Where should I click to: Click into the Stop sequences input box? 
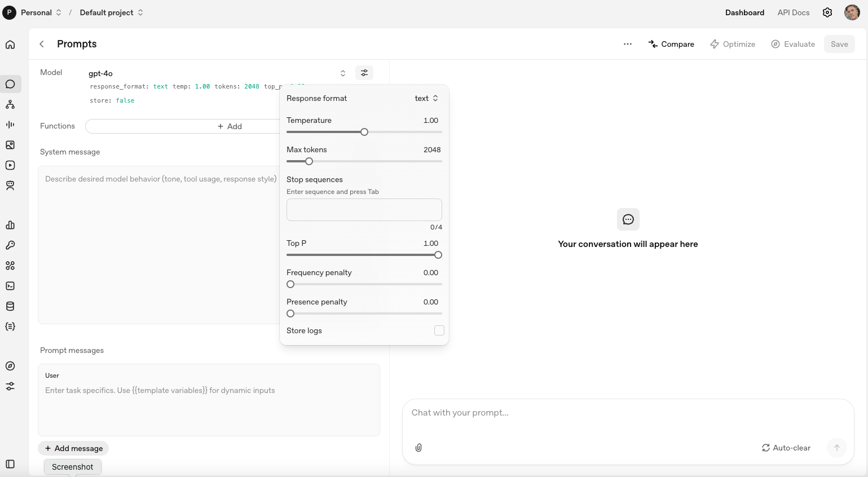pos(364,210)
